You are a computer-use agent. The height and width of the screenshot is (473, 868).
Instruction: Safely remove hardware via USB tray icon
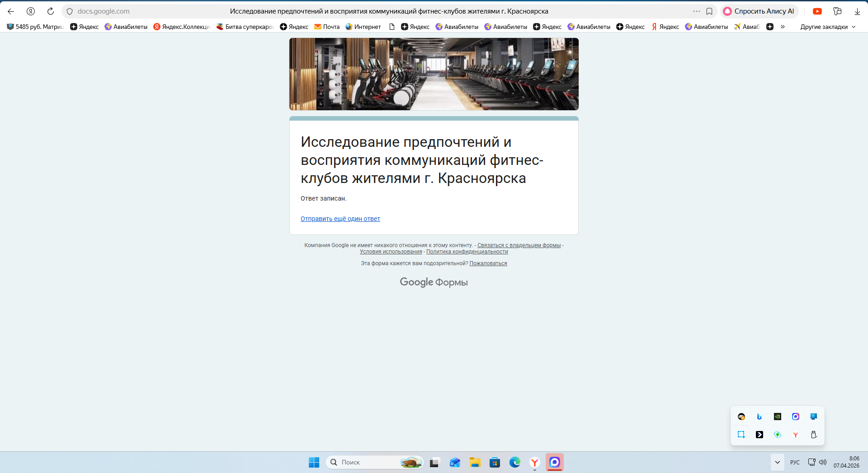pos(814,435)
